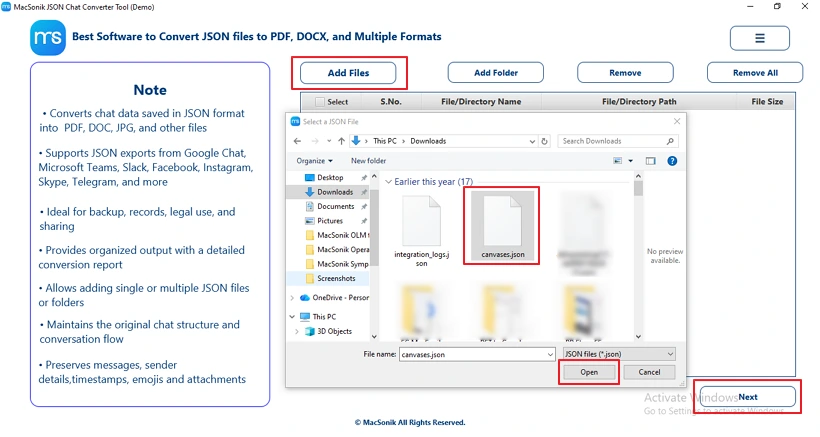
Task: Open dialog help question mark
Action: click(x=672, y=161)
